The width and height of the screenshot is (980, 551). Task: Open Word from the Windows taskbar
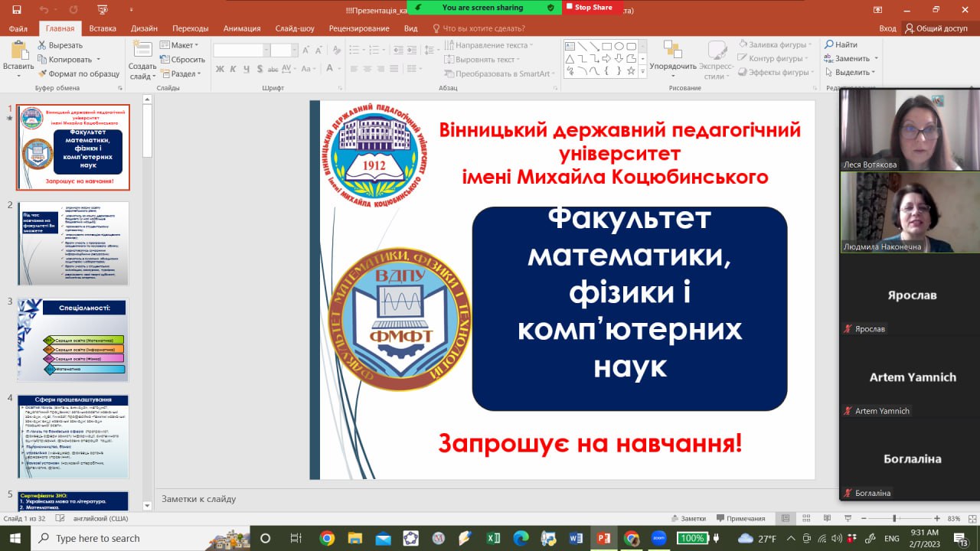[576, 538]
